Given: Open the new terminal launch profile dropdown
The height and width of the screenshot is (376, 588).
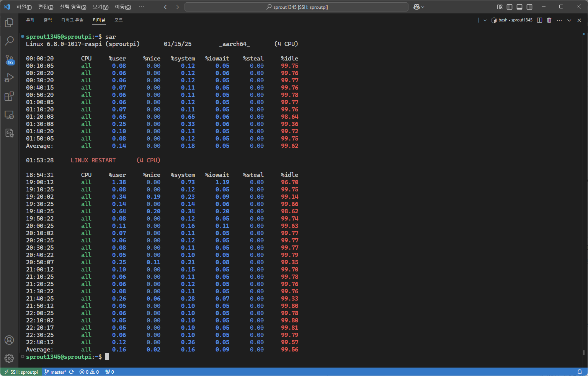Looking at the screenshot, I should 485,20.
